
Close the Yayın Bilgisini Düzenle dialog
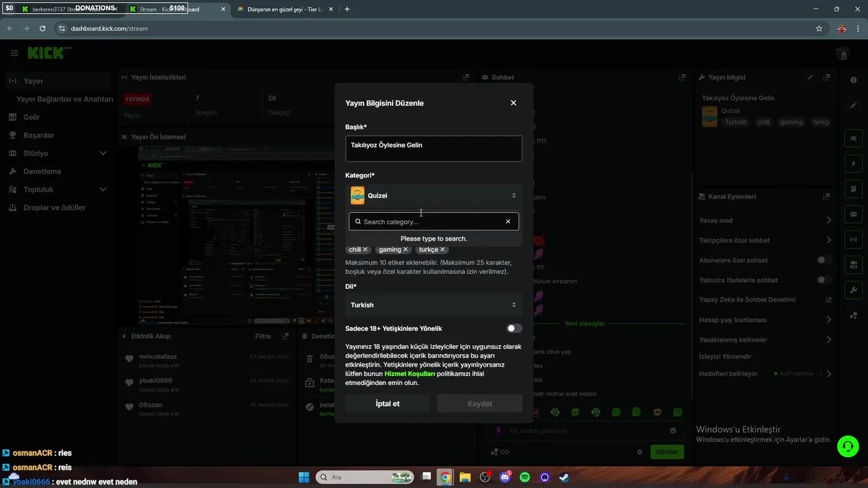point(513,103)
